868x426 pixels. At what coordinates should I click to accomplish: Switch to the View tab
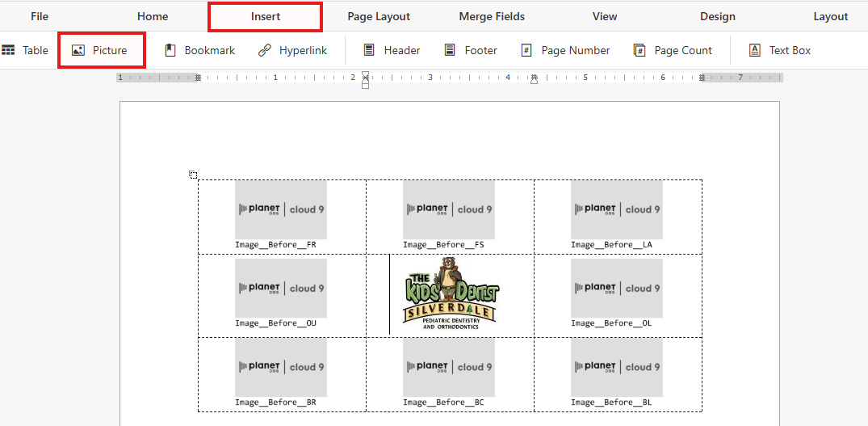point(605,17)
